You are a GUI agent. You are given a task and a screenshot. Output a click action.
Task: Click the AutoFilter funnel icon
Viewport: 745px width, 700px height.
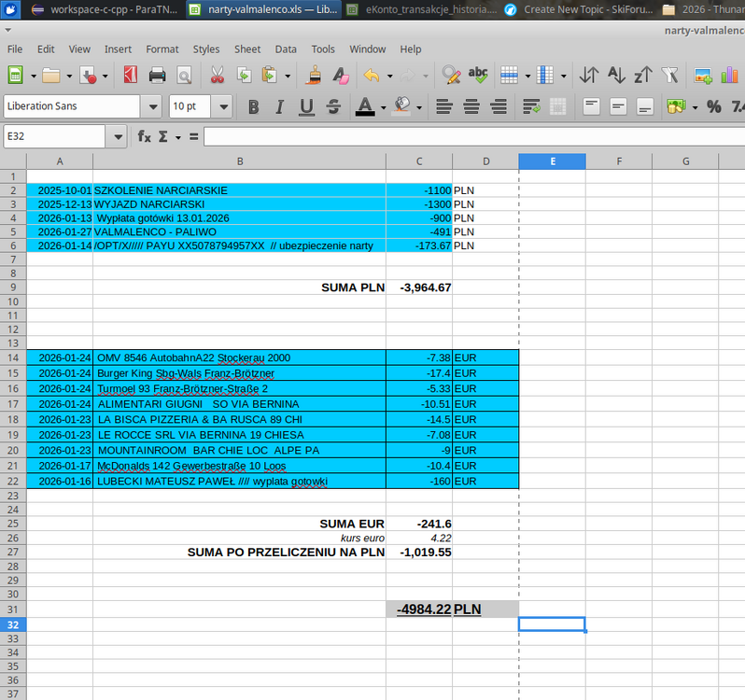(669, 76)
